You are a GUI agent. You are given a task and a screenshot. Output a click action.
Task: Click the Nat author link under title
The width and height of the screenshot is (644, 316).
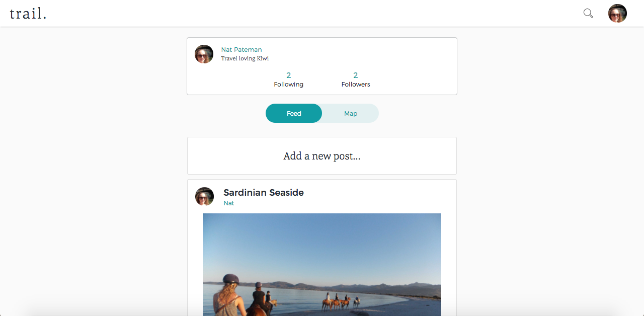point(229,203)
